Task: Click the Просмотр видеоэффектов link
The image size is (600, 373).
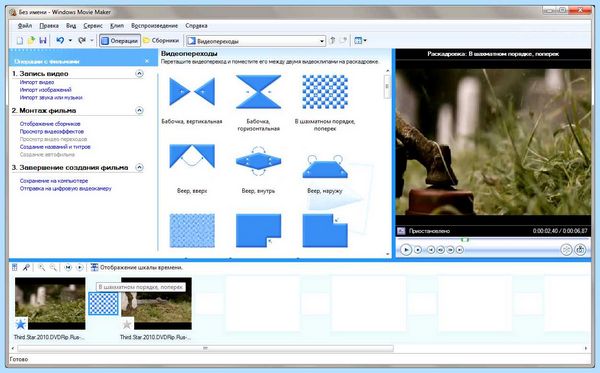Action: 51,132
